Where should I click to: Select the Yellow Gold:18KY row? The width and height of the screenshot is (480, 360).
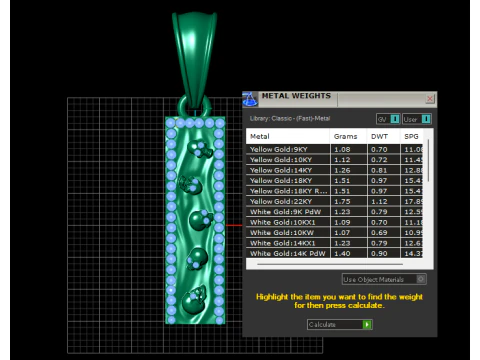[x=335, y=181]
